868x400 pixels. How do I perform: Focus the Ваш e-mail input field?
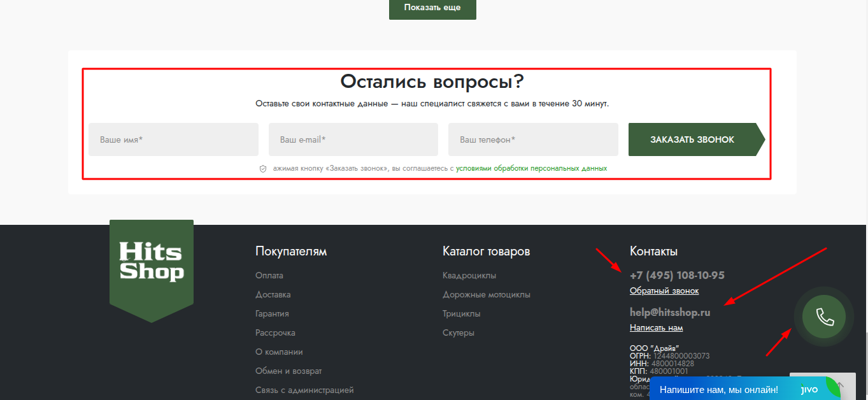353,139
